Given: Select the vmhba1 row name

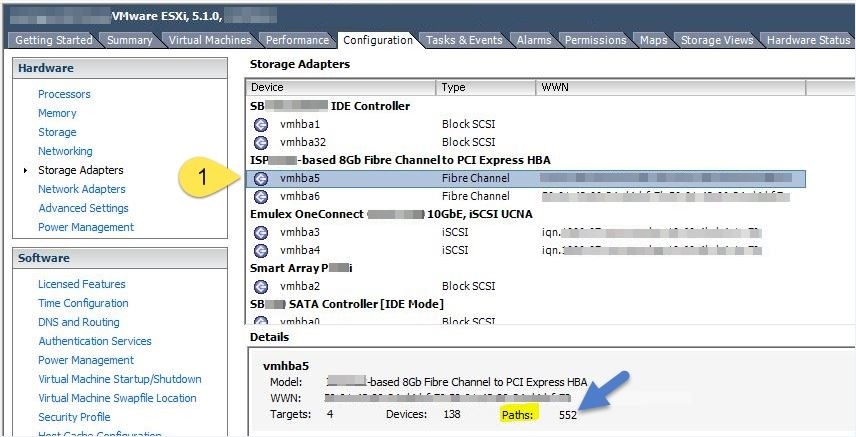Looking at the screenshot, I should pos(300,125).
